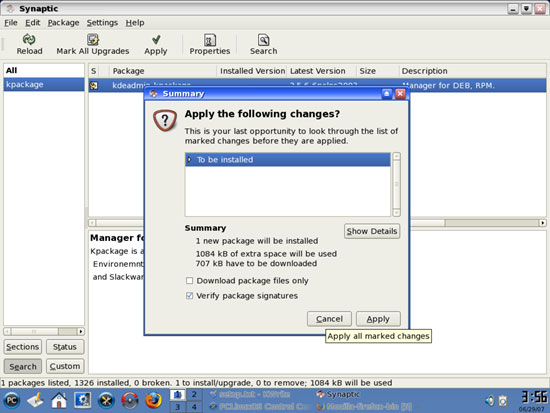Viewport: 550px width, 413px height.
Task: Open the Help menu
Action: 135,23
